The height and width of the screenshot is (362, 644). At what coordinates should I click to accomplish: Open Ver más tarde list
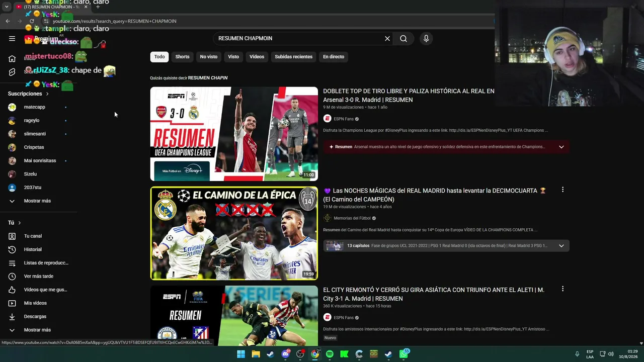pos(38,277)
